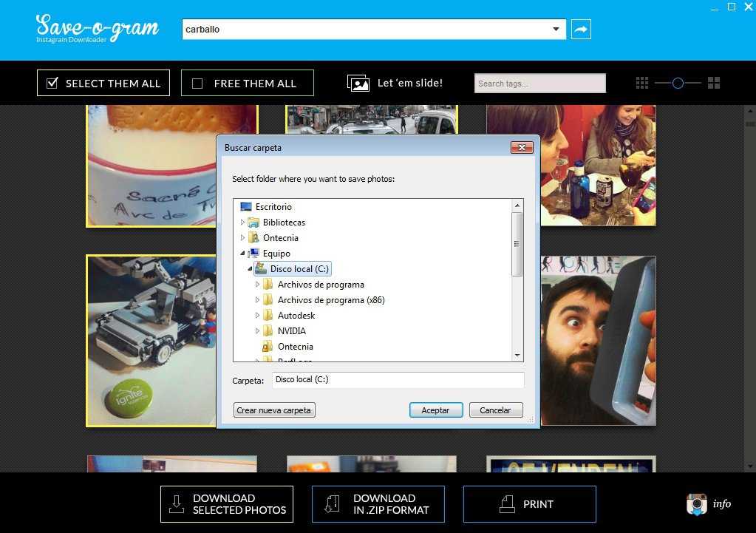
Task: Expand the Archivos de programa folder
Action: pos(258,285)
